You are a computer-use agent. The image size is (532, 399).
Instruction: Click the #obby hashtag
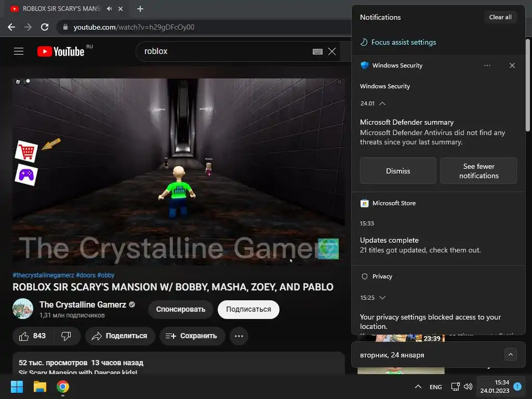106,275
